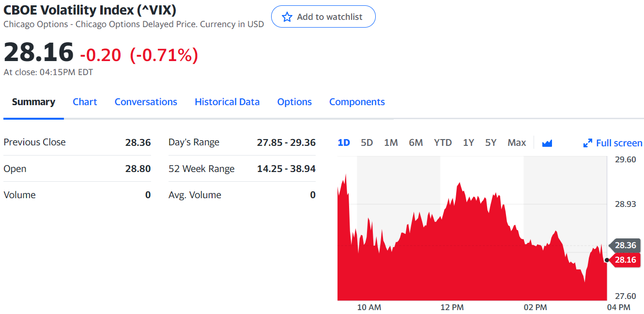644x314 pixels.
Task: Click the Previous Close value 28.36 in table
Action: pos(138,142)
